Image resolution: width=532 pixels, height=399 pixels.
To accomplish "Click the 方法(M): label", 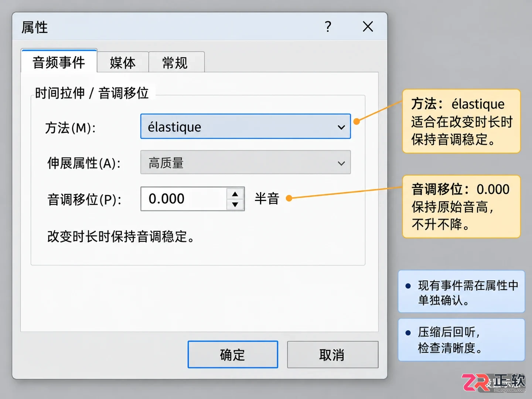I will point(71,128).
